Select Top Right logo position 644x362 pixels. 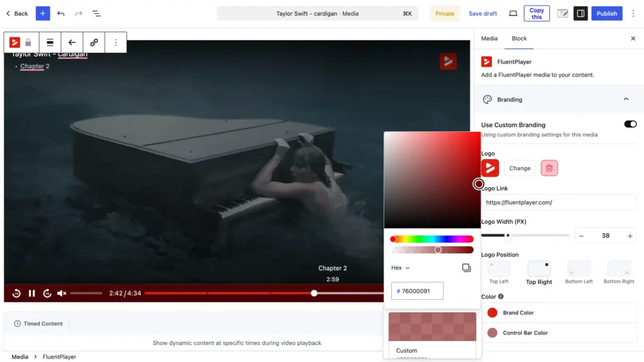[539, 273]
